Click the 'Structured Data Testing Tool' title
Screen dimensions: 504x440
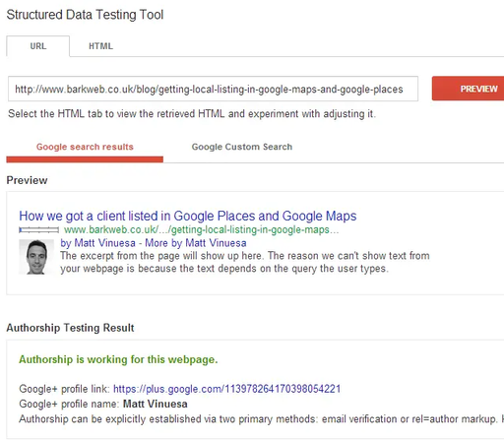[x=85, y=15]
